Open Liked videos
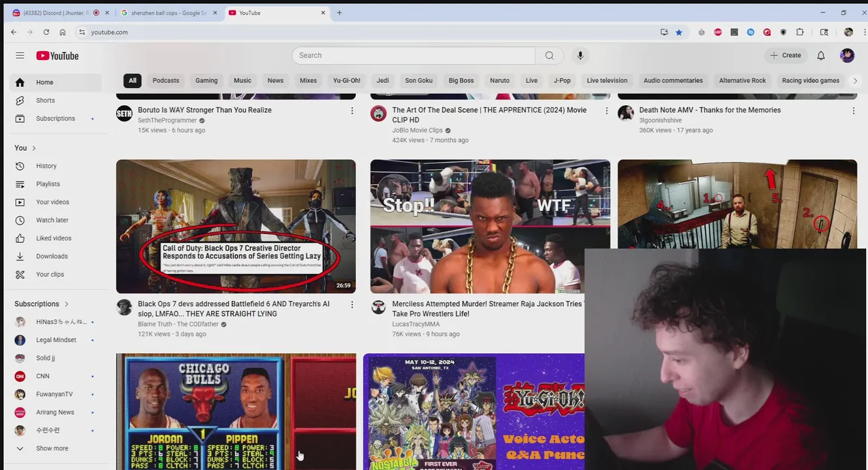Screen dimensions: 868x470 click(x=56, y=238)
